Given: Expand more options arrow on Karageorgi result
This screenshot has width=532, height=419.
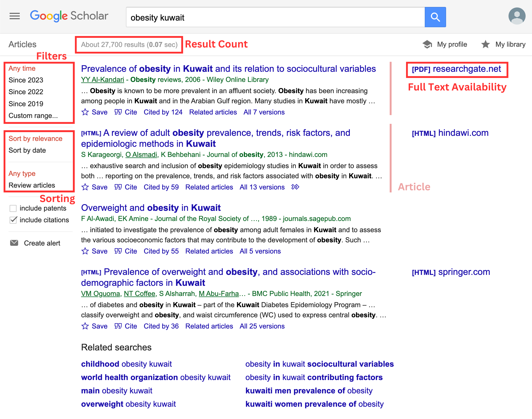Looking at the screenshot, I should tap(295, 187).
